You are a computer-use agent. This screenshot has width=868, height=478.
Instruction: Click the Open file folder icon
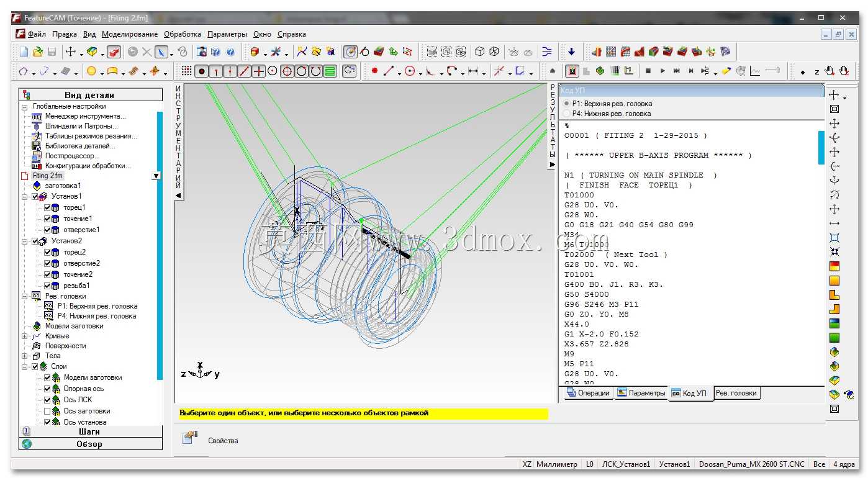pyautogui.click(x=38, y=52)
